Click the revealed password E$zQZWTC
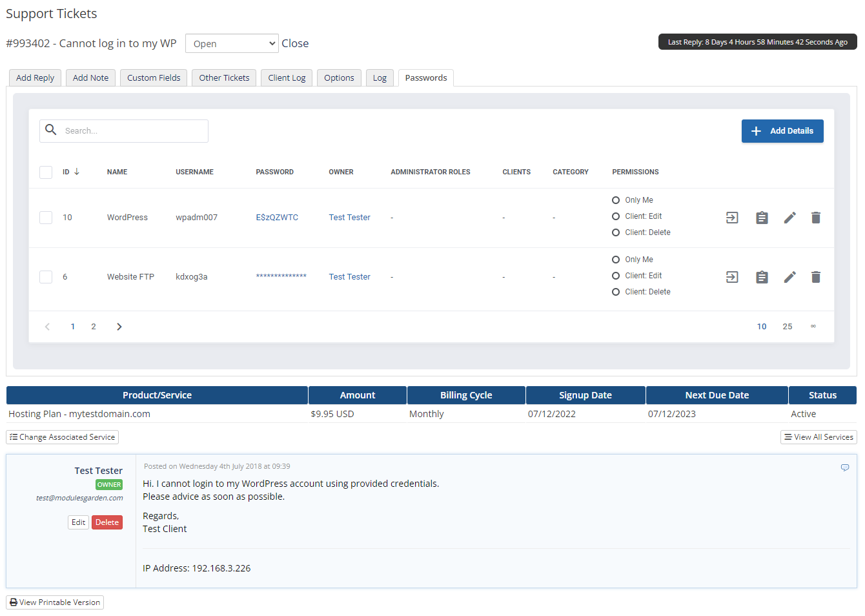 tap(277, 218)
